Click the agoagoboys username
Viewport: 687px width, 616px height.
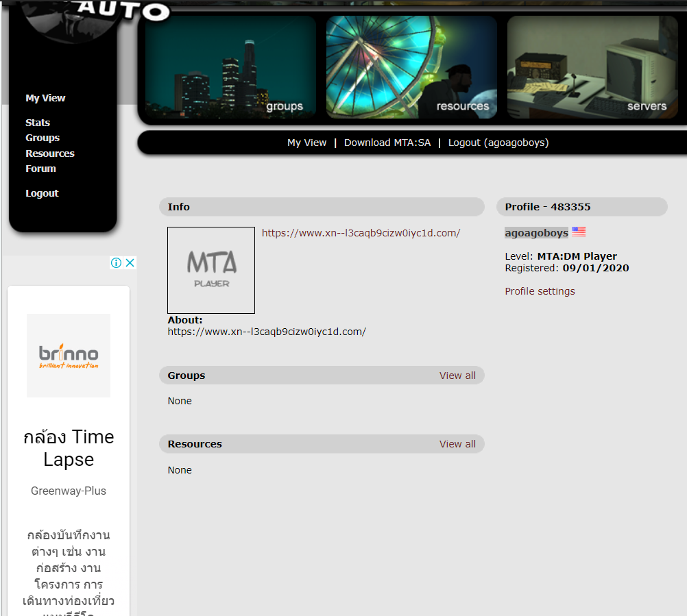click(536, 233)
